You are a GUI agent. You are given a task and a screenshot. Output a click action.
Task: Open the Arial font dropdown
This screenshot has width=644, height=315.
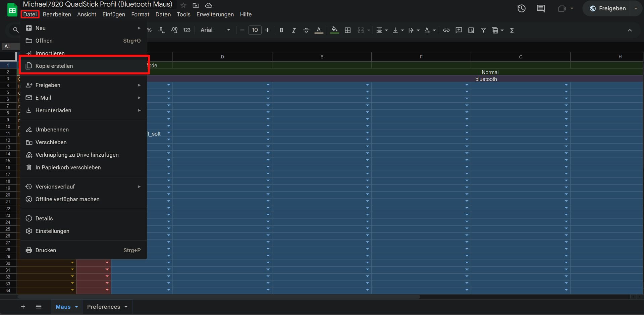[x=215, y=30]
